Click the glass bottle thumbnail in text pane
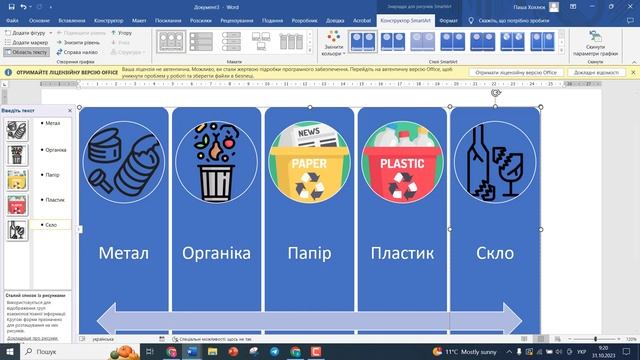 pyautogui.click(x=17, y=230)
